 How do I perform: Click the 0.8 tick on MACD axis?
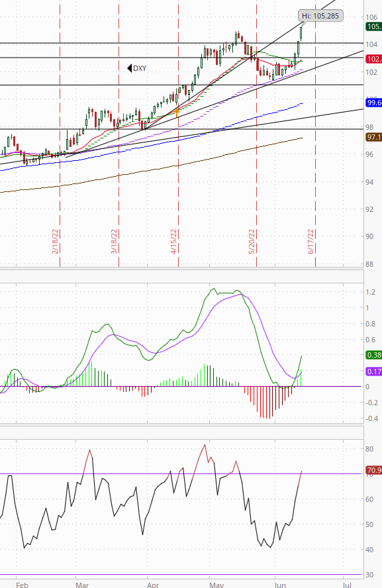coord(370,324)
